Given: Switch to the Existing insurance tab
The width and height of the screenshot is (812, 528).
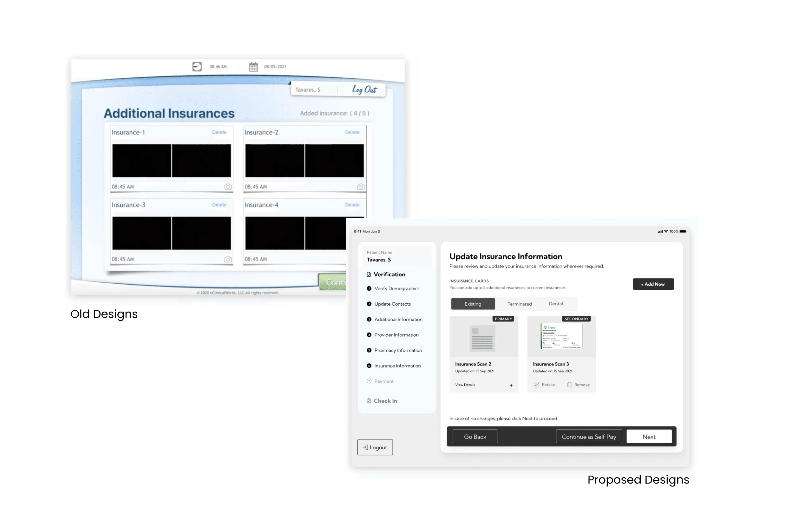Looking at the screenshot, I should coord(473,304).
